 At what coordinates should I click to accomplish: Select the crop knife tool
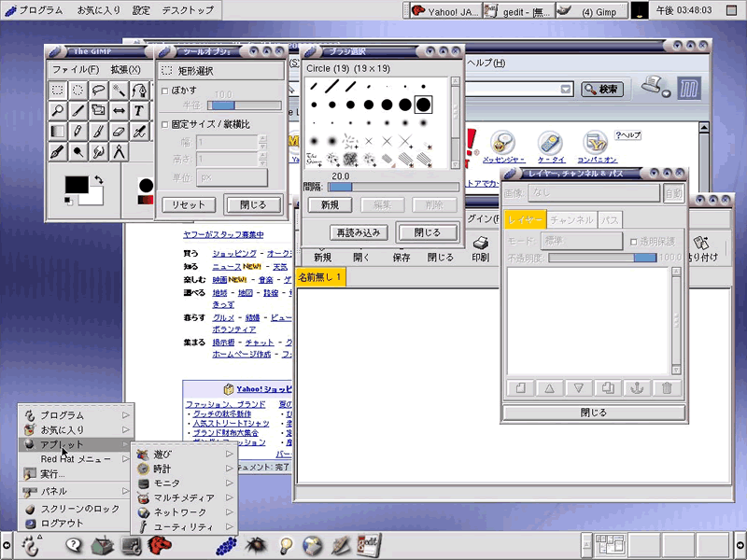(x=78, y=111)
